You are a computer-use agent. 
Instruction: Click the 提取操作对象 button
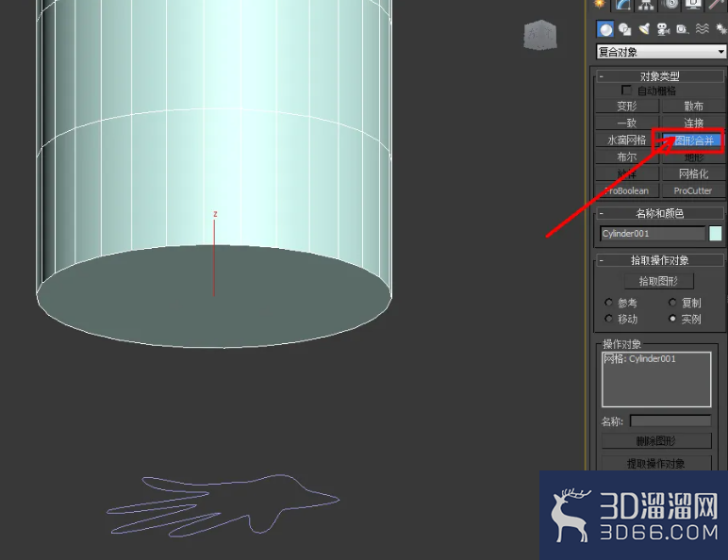tap(656, 463)
